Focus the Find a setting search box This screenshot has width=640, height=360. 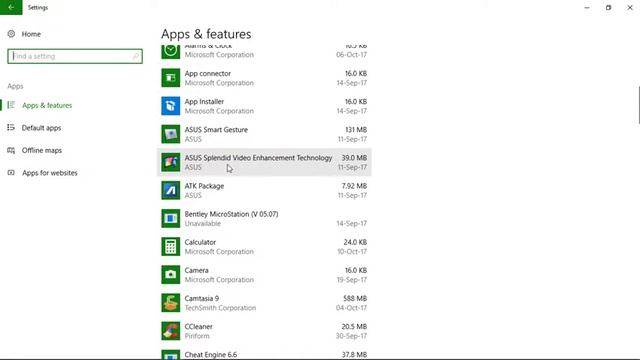pyautogui.click(x=75, y=56)
